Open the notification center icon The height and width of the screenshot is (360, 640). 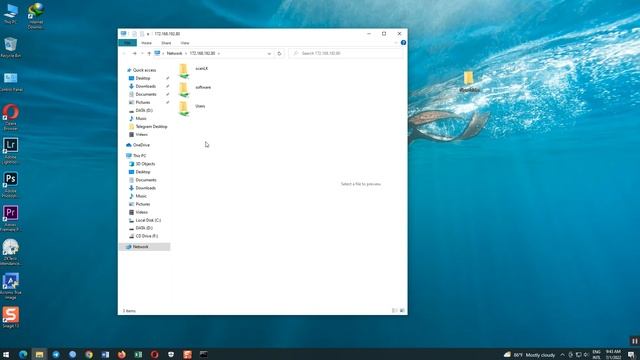pos(631,355)
